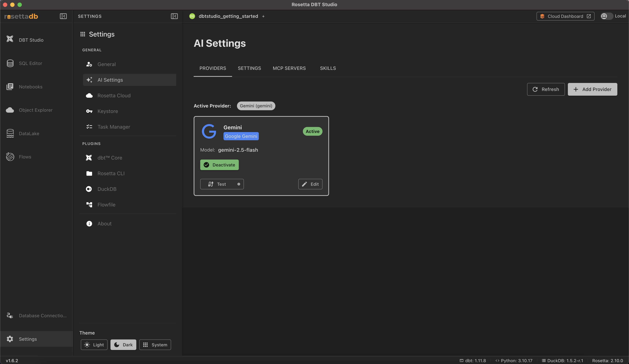Click the gemini-2.5-flash model name
The height and width of the screenshot is (364, 629).
tap(238, 150)
